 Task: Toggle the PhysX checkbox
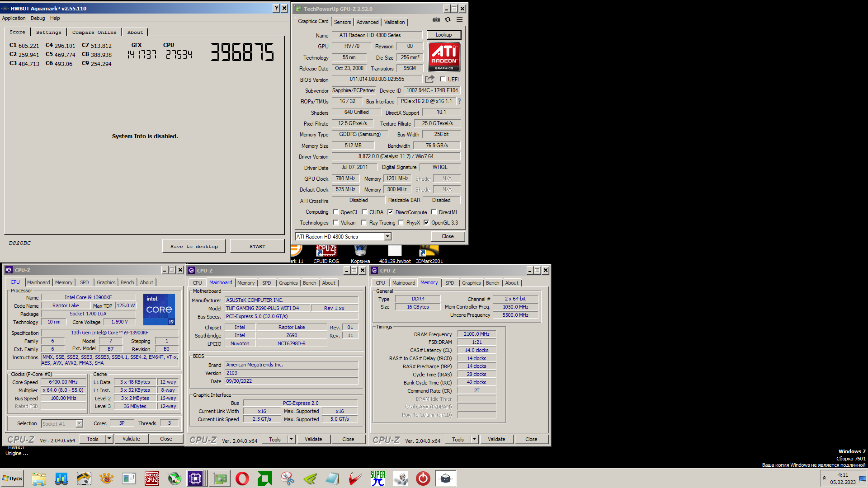click(x=401, y=222)
